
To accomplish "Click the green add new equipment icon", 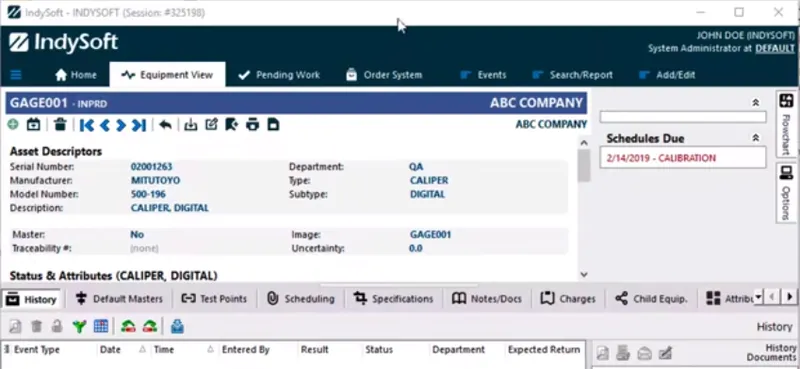I will pos(13,124).
